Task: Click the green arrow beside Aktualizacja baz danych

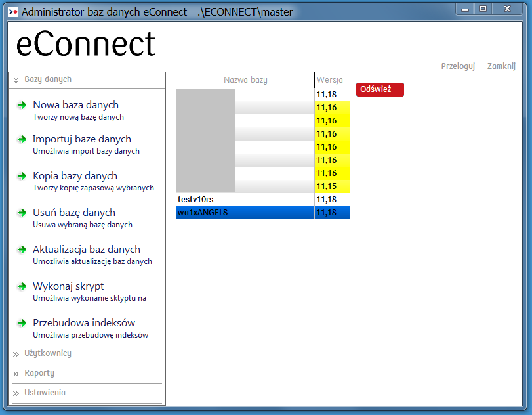Action: coord(22,250)
